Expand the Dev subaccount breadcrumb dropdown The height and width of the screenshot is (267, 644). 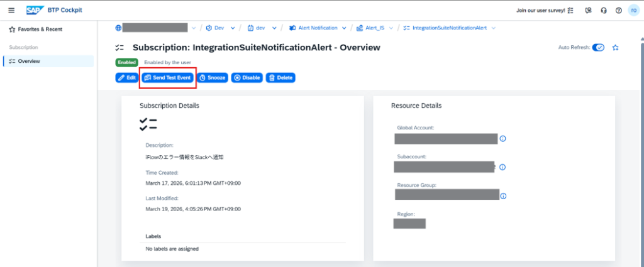click(x=233, y=28)
